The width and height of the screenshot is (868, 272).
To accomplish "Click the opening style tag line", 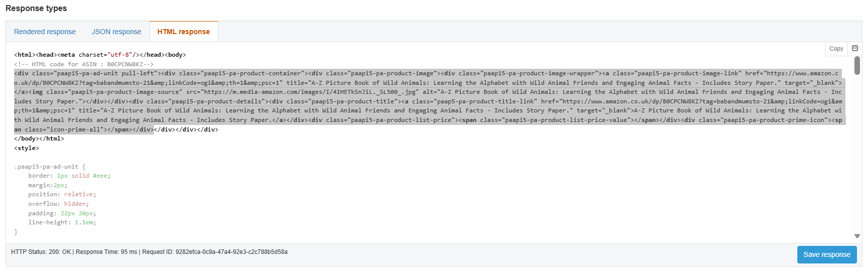I will 27,148.
